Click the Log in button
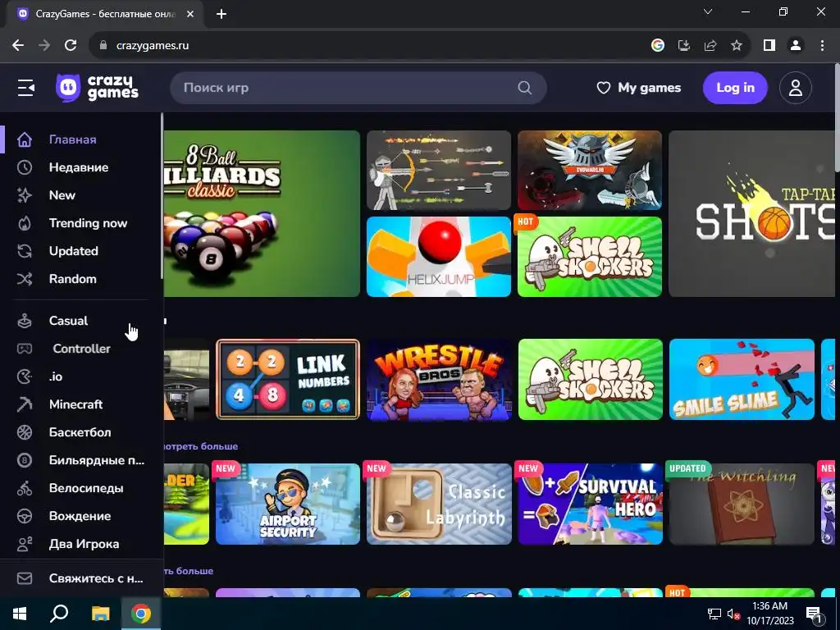This screenshot has height=630, width=840. click(735, 88)
